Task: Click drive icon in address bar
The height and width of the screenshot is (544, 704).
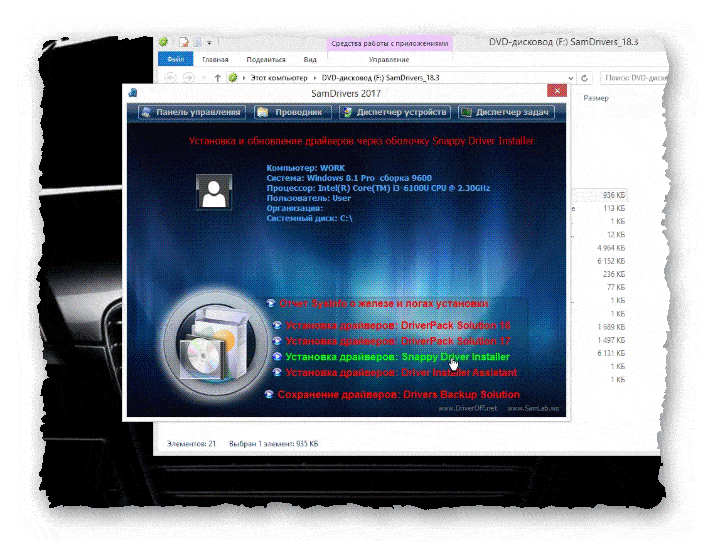Action: pyautogui.click(x=233, y=78)
